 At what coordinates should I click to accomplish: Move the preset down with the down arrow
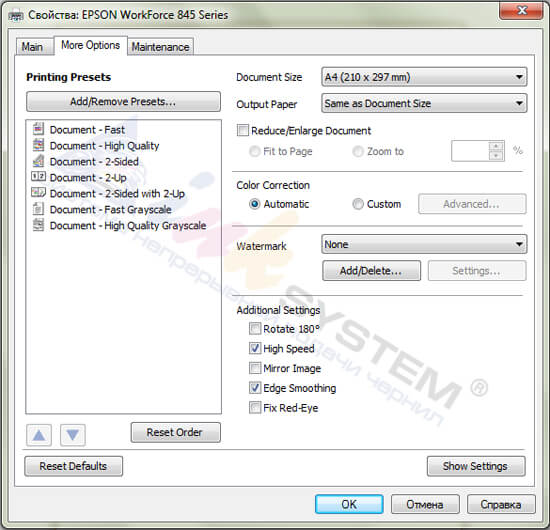(73, 435)
